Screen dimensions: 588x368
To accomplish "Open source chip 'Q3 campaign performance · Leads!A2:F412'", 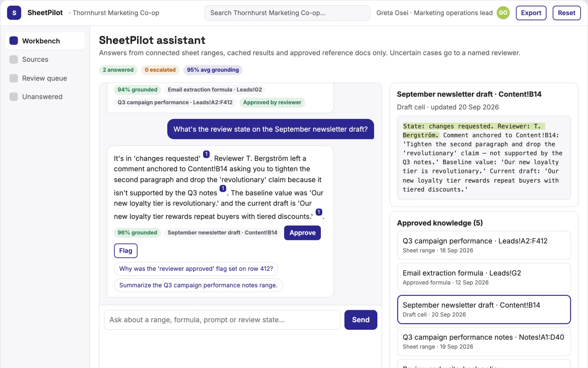I will pyautogui.click(x=175, y=103).
